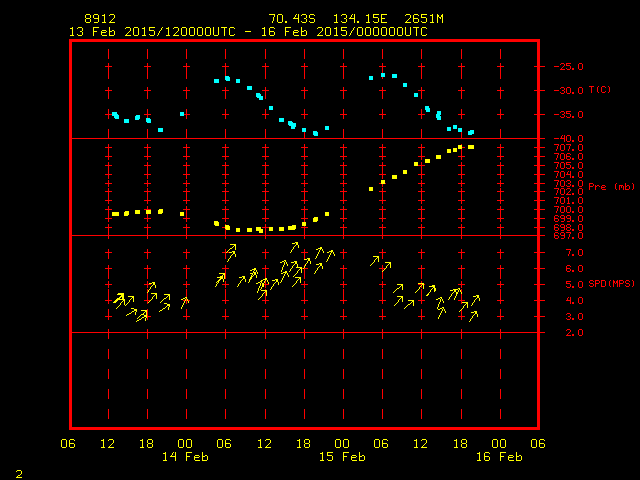640x480 pixels.
Task: Click the 6.0 wind speed tick value
Action: click(x=574, y=269)
